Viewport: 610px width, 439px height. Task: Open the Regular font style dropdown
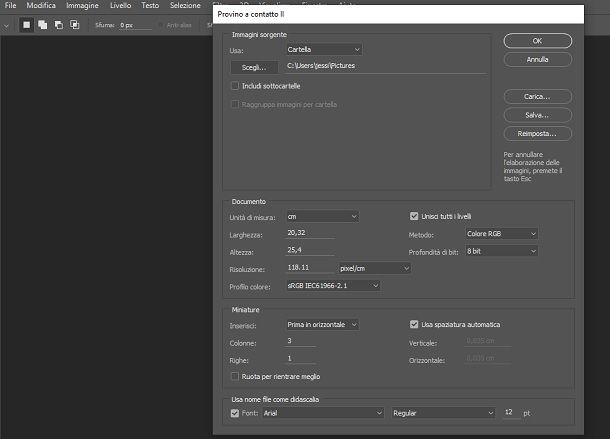pyautogui.click(x=443, y=413)
